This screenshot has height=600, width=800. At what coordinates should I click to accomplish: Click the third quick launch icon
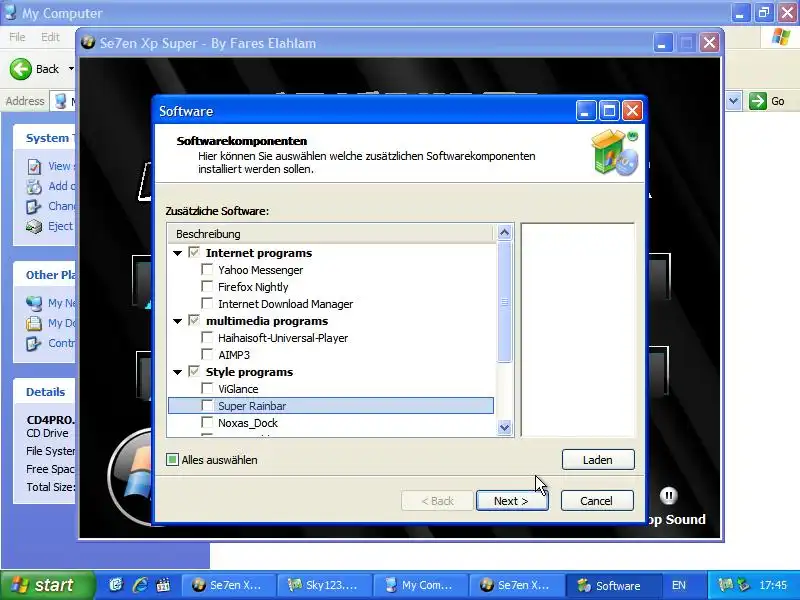[163, 585]
